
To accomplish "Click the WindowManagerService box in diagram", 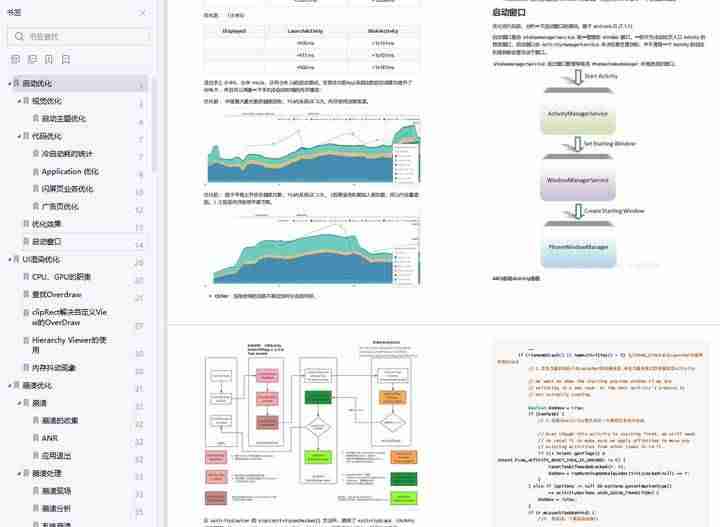I will [578, 185].
